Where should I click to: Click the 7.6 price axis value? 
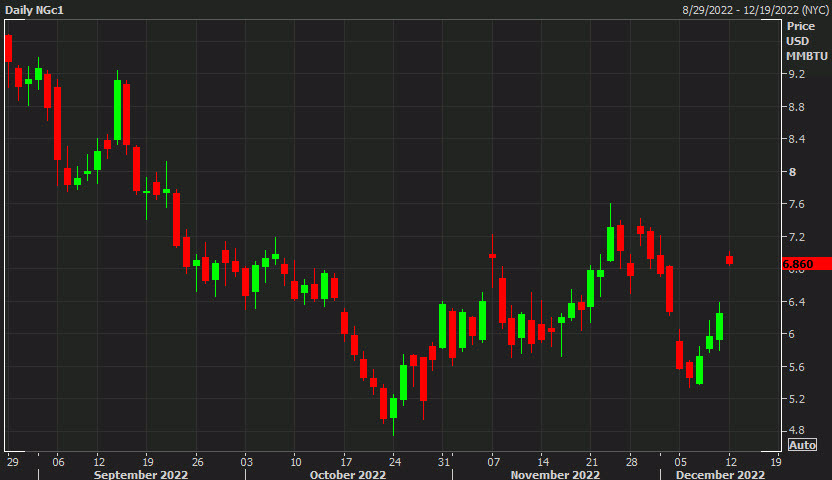click(796, 204)
